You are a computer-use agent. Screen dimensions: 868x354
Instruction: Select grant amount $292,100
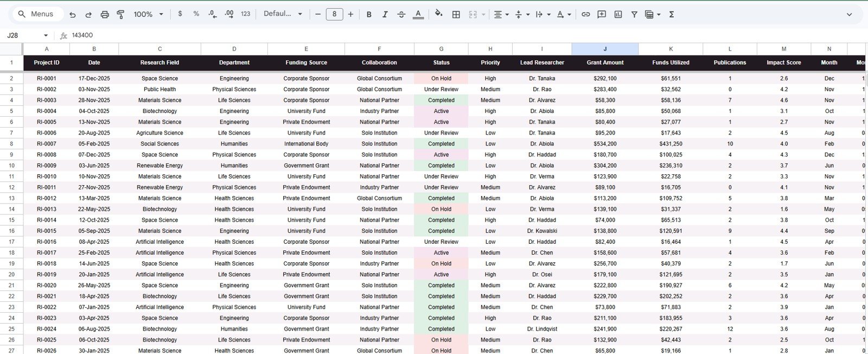(605, 78)
